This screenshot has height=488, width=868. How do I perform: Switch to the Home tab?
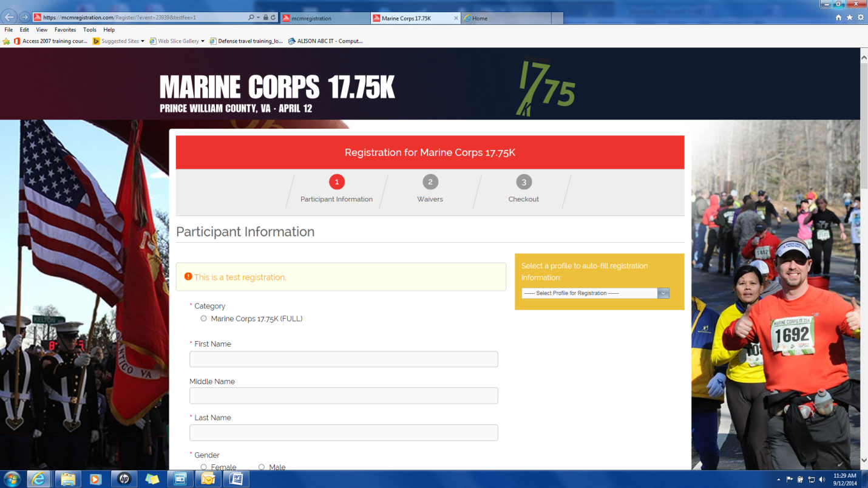pos(505,18)
